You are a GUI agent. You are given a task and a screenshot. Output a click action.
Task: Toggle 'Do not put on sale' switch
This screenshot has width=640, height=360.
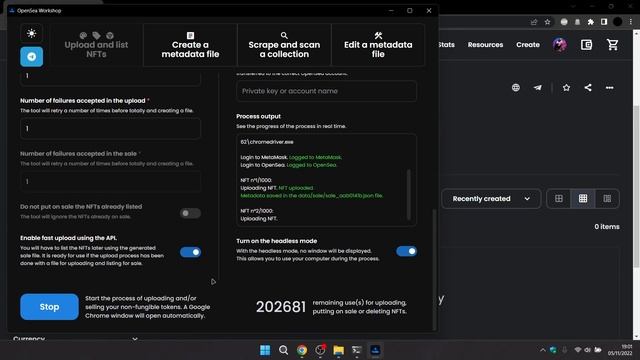[190, 213]
